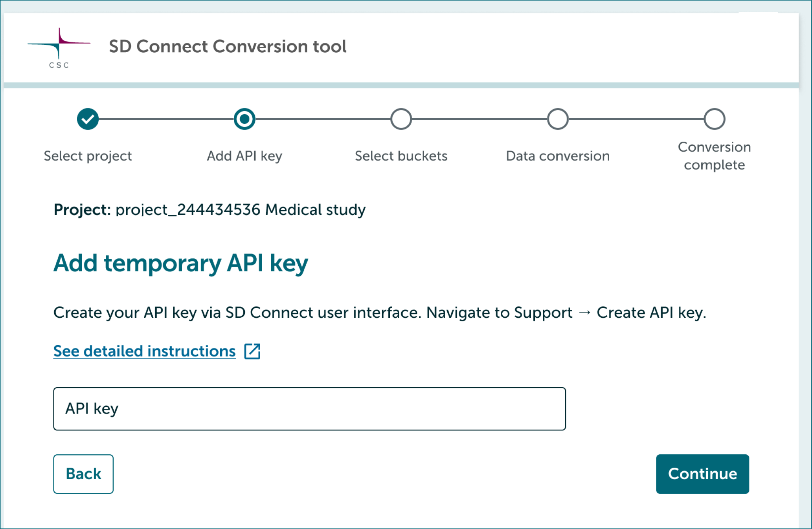Click the Data conversion step label
This screenshot has height=529, width=812.
point(557,156)
